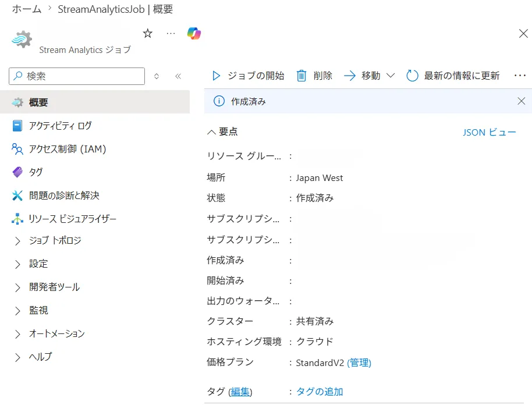532x405 pixels.
Task: Start the job via ジョブの開始
Action: coord(249,75)
